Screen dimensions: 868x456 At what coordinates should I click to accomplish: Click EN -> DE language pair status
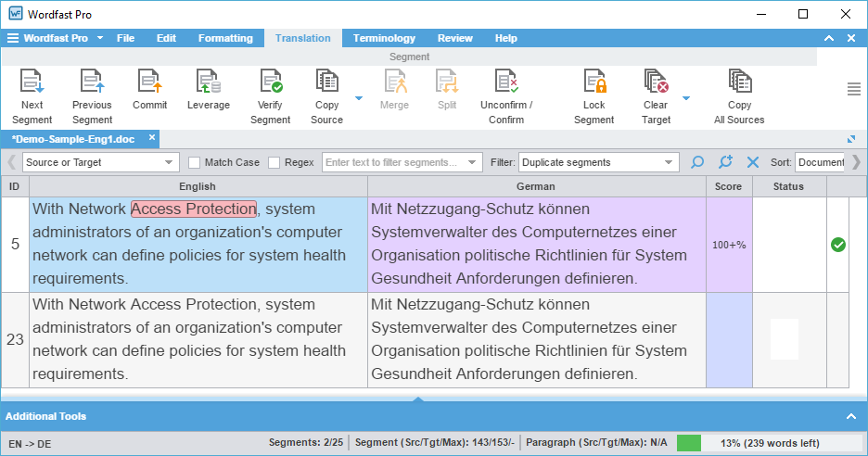(30, 444)
